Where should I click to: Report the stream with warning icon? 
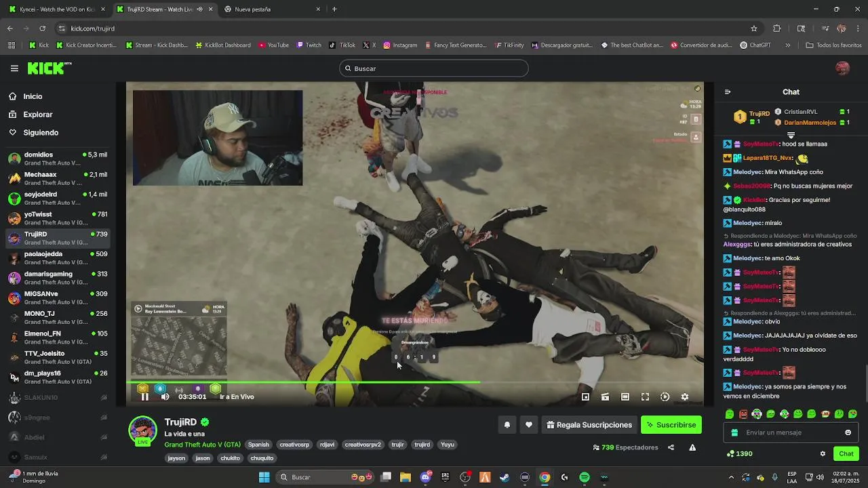click(692, 447)
